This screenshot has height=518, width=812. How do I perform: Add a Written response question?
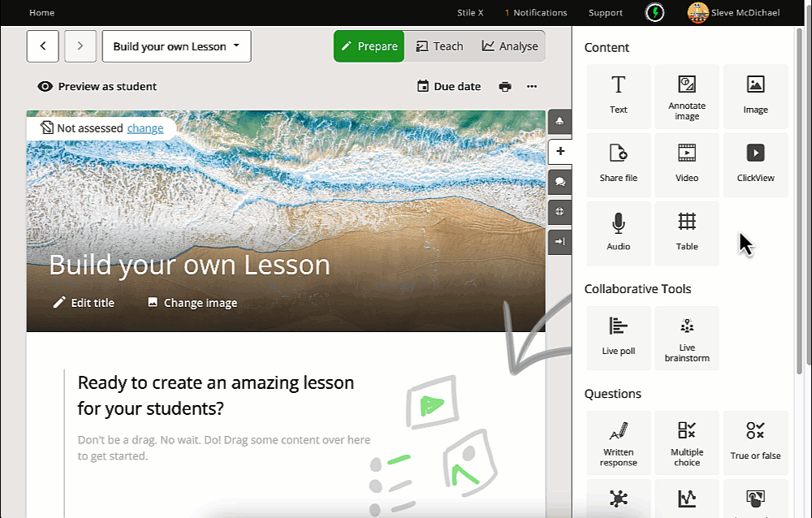[618, 442]
